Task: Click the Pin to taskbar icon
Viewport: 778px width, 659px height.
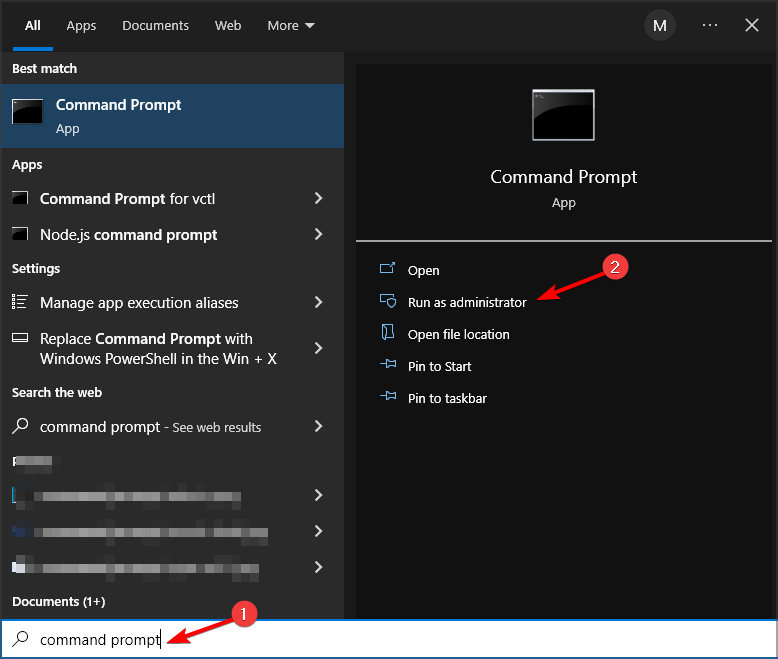Action: click(388, 398)
